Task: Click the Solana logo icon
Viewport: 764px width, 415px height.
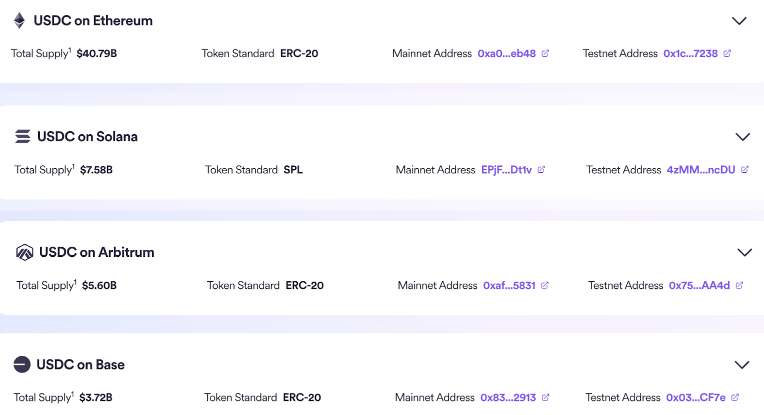Action: (22, 136)
